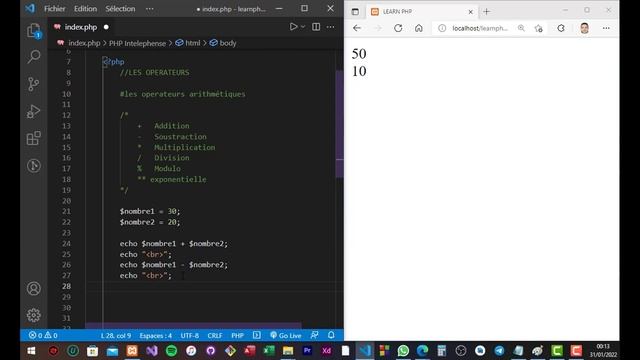Open browser profile avatar
The height and width of the screenshot is (360, 640).
point(584,28)
